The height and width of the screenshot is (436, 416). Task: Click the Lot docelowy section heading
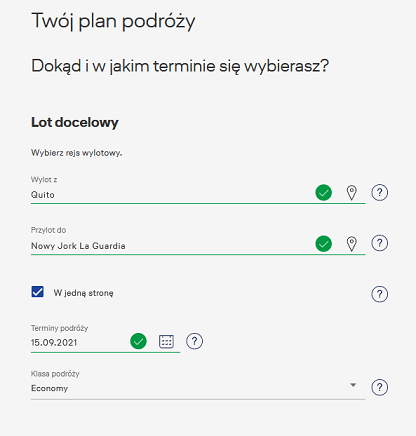75,122
